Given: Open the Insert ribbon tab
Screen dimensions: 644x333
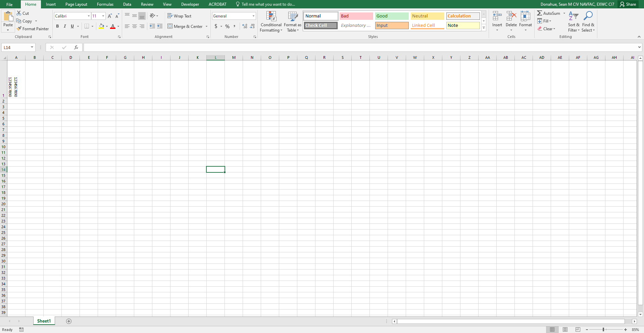Looking at the screenshot, I should [x=51, y=4].
